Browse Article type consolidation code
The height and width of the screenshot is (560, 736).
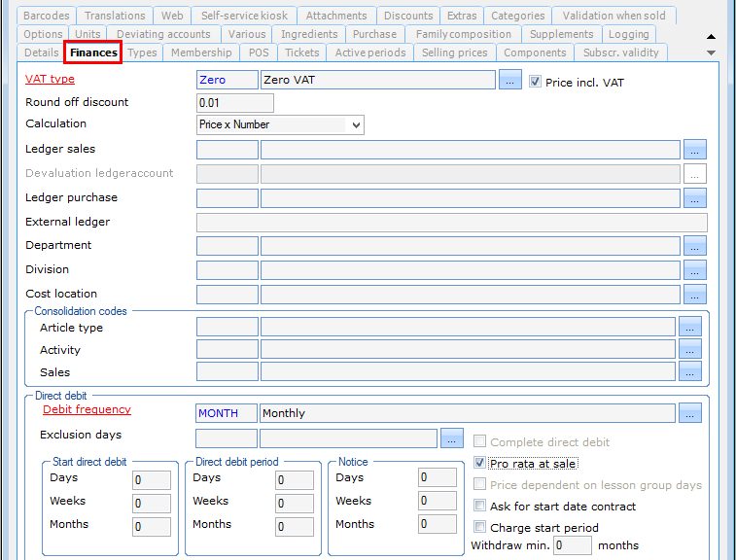tap(689, 328)
